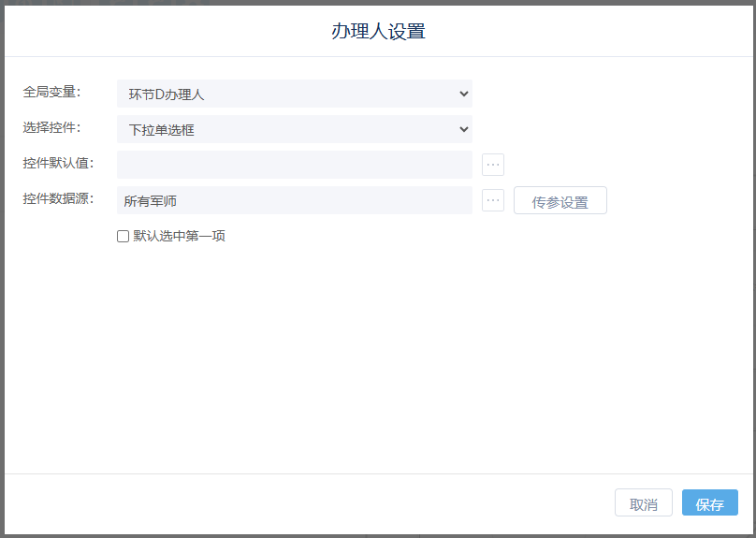Click the 选择控件 field label
Viewport: 756px width, 538px height.
click(x=52, y=127)
